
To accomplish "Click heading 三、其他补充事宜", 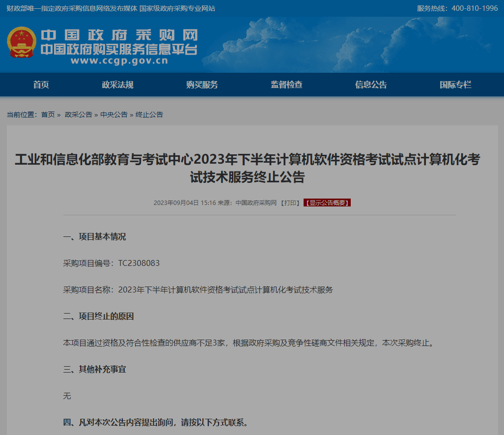I will [94, 370].
